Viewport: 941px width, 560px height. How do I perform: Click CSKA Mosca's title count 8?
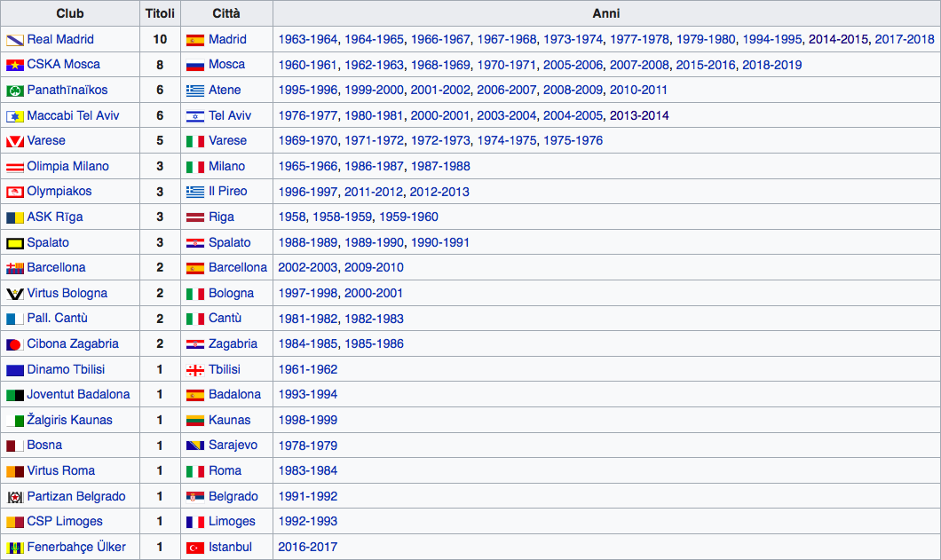coord(160,65)
